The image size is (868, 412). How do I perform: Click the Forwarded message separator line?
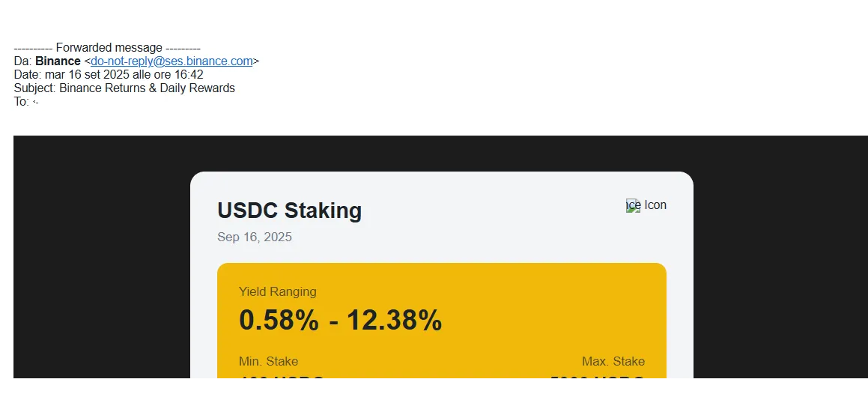tap(107, 48)
